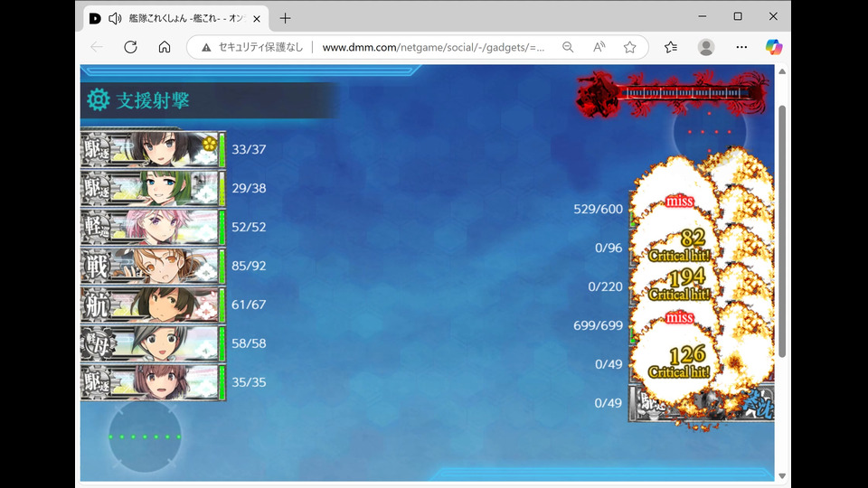Click the address bar URL field
This screenshot has width=868, height=488.
click(x=433, y=48)
